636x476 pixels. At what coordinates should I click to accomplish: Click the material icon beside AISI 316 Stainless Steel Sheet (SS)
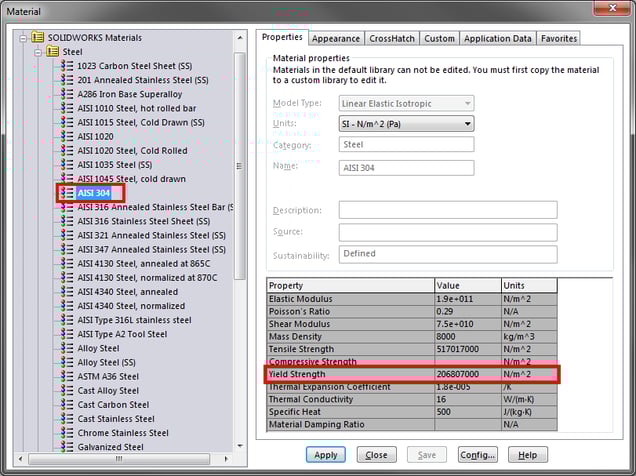click(x=67, y=221)
